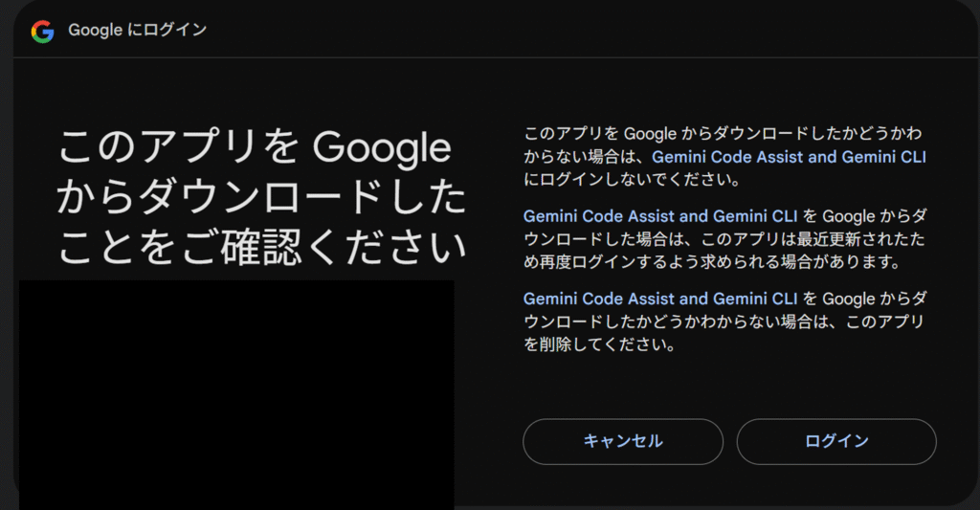The width and height of the screenshot is (980, 510).
Task: Click heading line "ことをご確認ください"
Action: 261,246
